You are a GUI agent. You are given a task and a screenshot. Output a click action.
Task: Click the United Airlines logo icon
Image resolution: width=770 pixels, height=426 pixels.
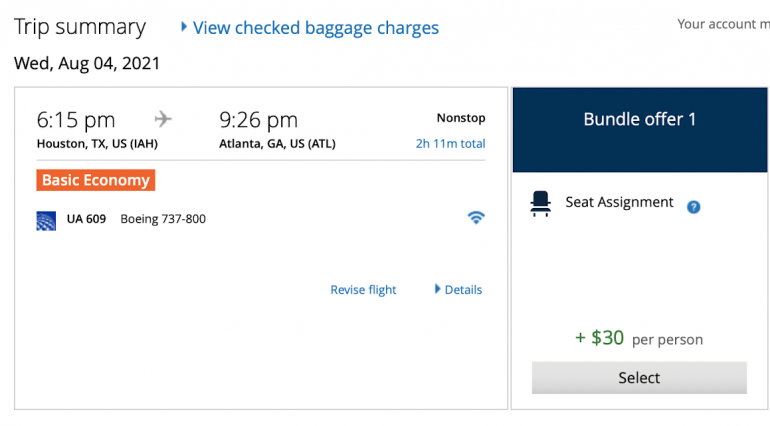click(x=46, y=220)
